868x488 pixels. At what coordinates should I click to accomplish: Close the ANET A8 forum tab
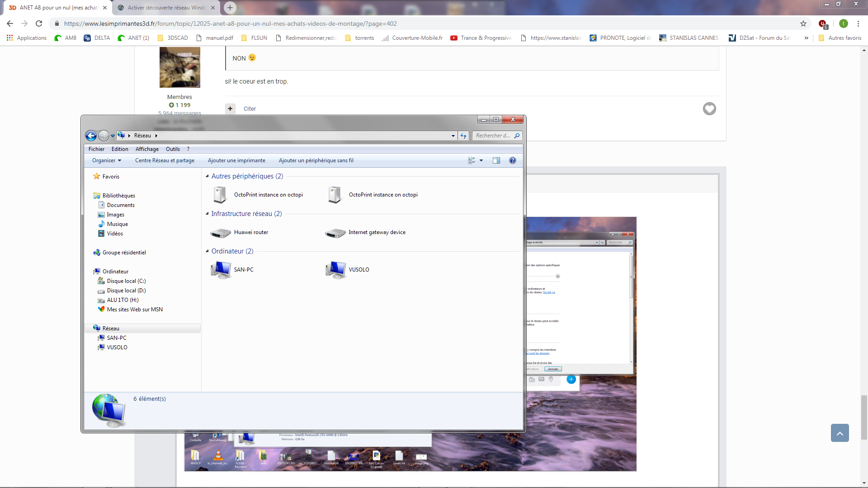(105, 8)
